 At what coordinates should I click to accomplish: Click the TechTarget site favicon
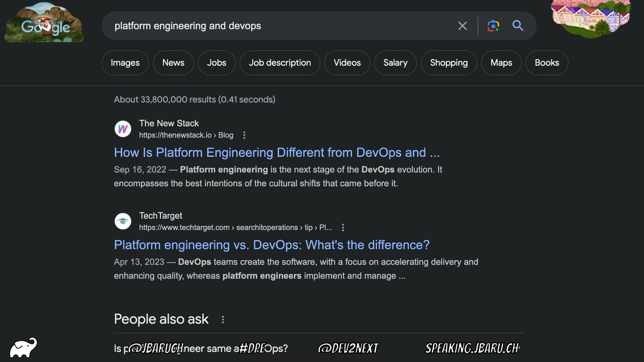coord(123,221)
